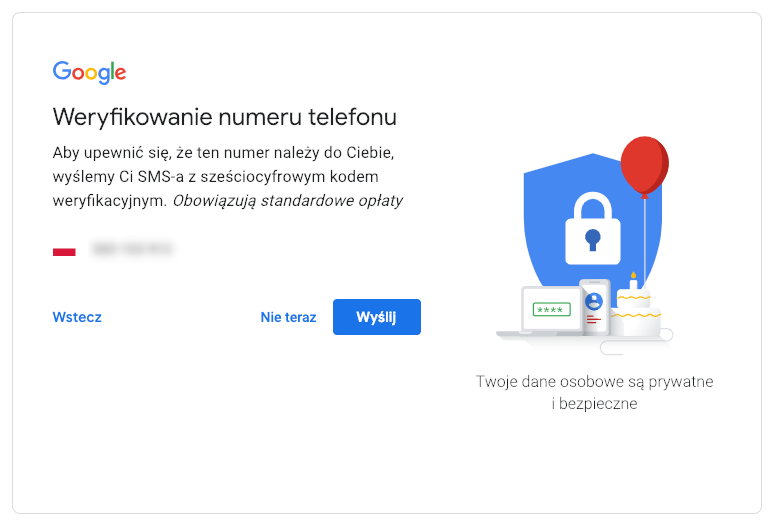Click the user avatar on the phone illustration
The width and height of the screenshot is (770, 521).
point(594,299)
